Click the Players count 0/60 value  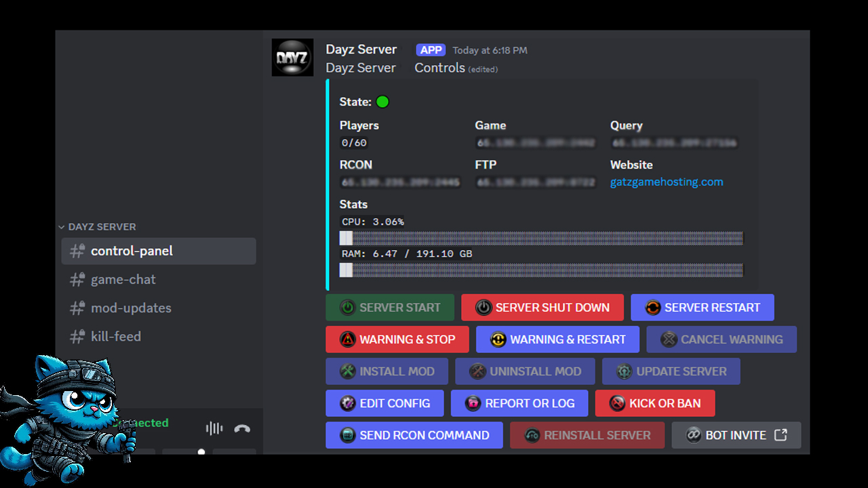354,143
